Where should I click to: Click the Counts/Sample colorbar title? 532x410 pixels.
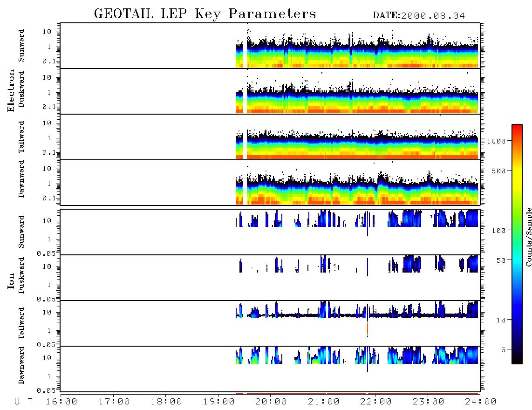pyautogui.click(x=529, y=237)
